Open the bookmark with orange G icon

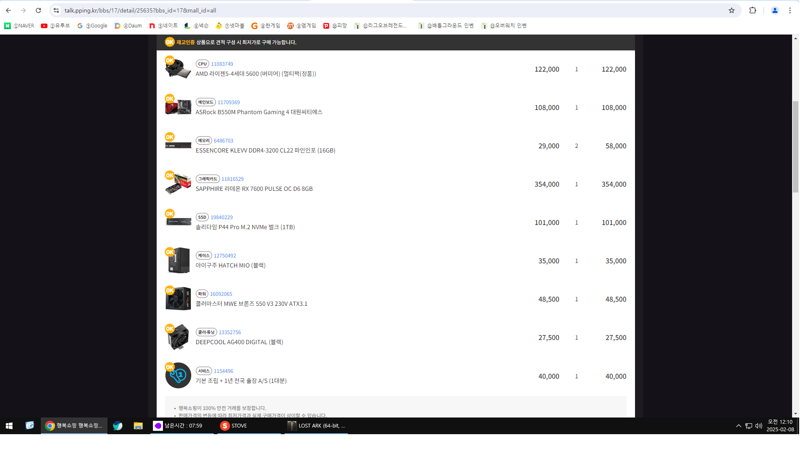(266, 26)
